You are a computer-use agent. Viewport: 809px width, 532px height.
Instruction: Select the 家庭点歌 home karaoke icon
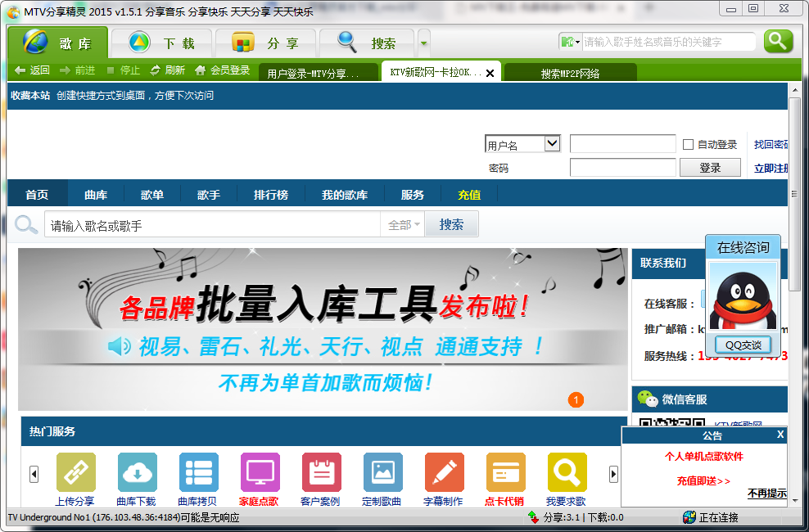[x=260, y=473]
